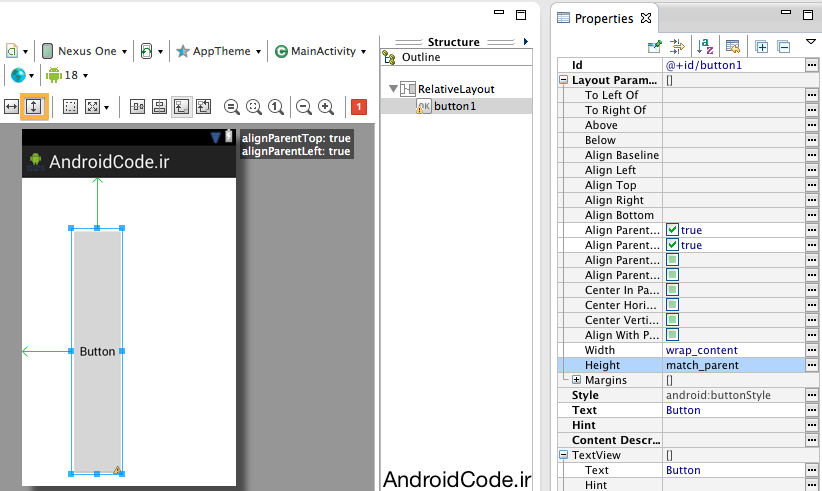Toggle fill height vertical arrow icon

(34, 106)
